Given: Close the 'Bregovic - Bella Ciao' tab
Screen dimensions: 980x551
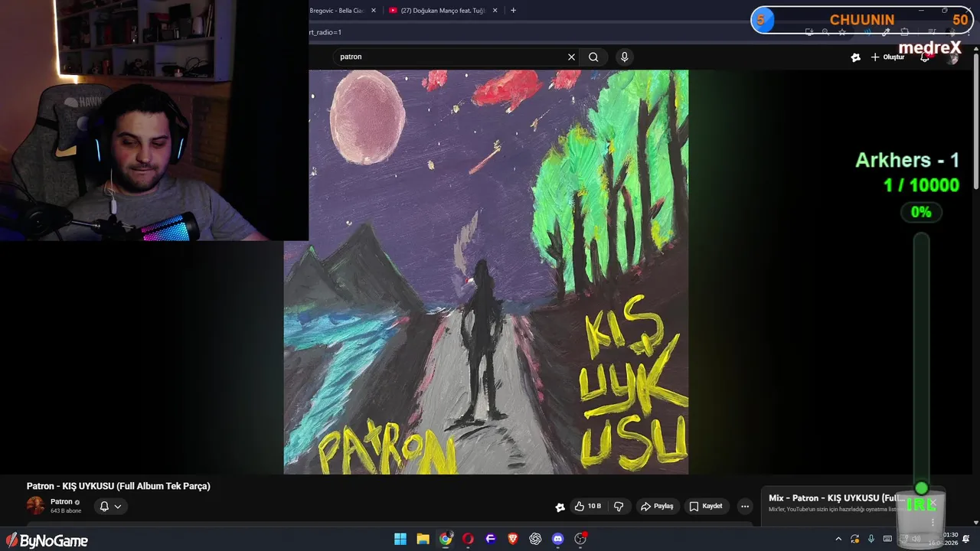Looking at the screenshot, I should (x=374, y=11).
